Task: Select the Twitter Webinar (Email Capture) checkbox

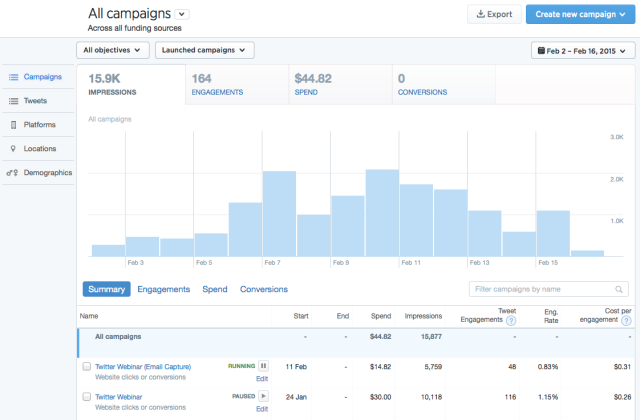Action: (x=87, y=367)
